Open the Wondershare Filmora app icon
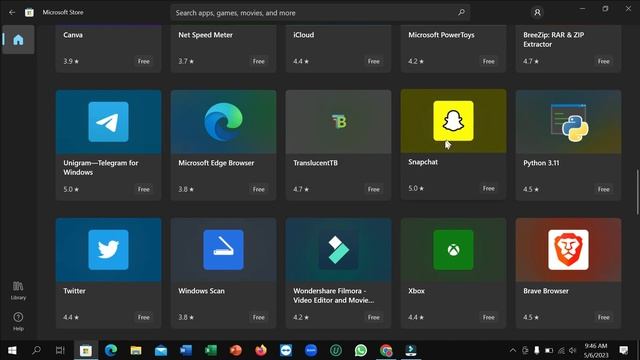640x360 pixels. (338, 249)
